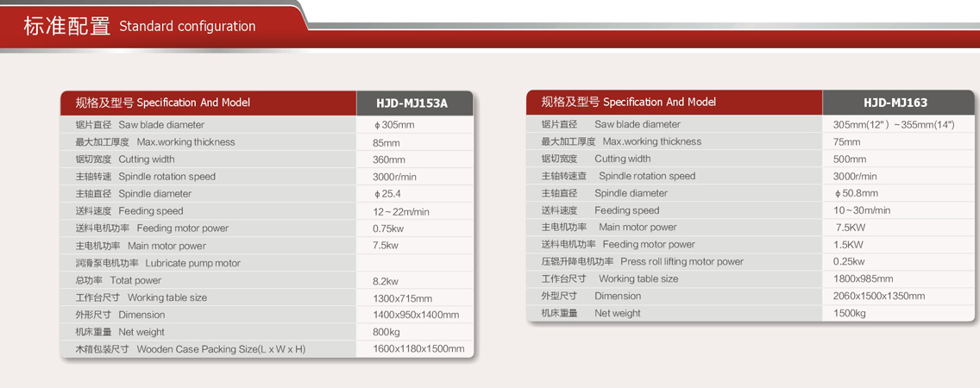Viewport: 980px width, 388px height.
Task: Click 'Dimension' label in HJD-MJ153A table
Action: [141, 315]
